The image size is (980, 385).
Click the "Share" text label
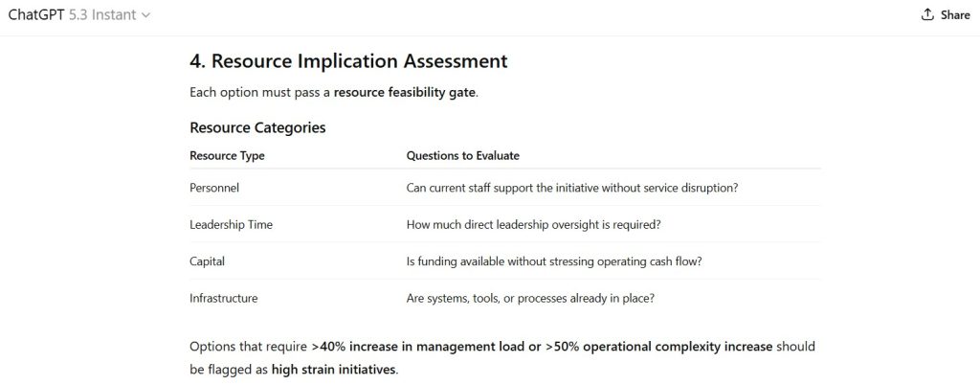click(x=954, y=15)
